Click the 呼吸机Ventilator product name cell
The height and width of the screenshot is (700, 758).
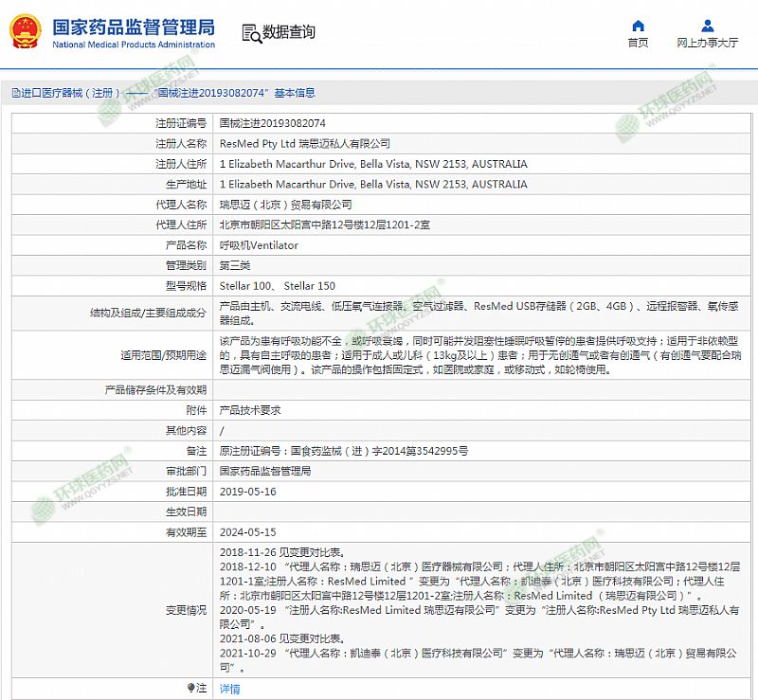pyautogui.click(x=259, y=245)
